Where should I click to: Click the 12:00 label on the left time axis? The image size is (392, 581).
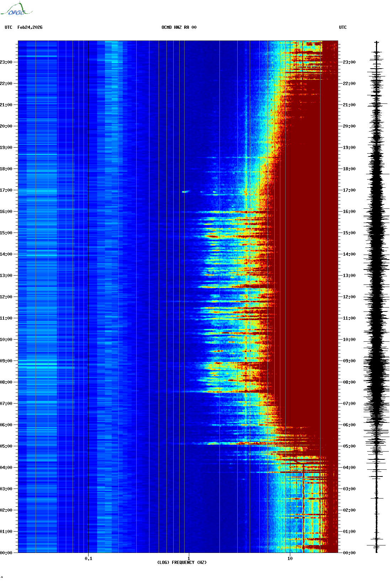[6, 297]
